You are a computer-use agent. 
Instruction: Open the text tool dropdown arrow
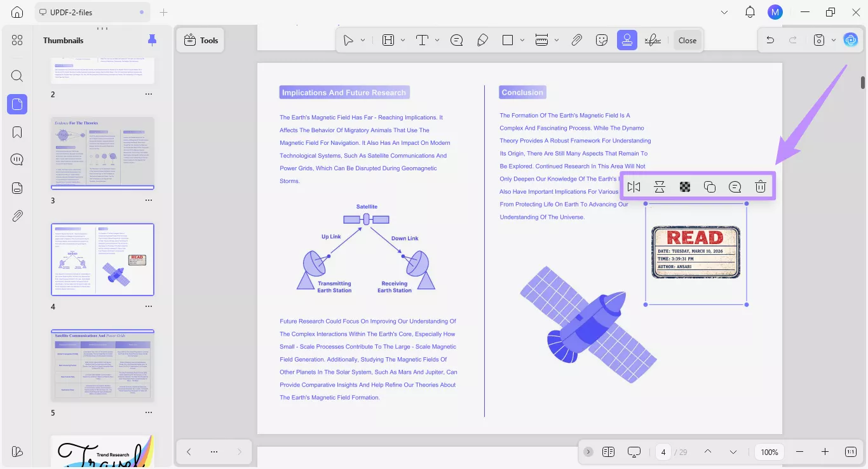click(x=437, y=39)
